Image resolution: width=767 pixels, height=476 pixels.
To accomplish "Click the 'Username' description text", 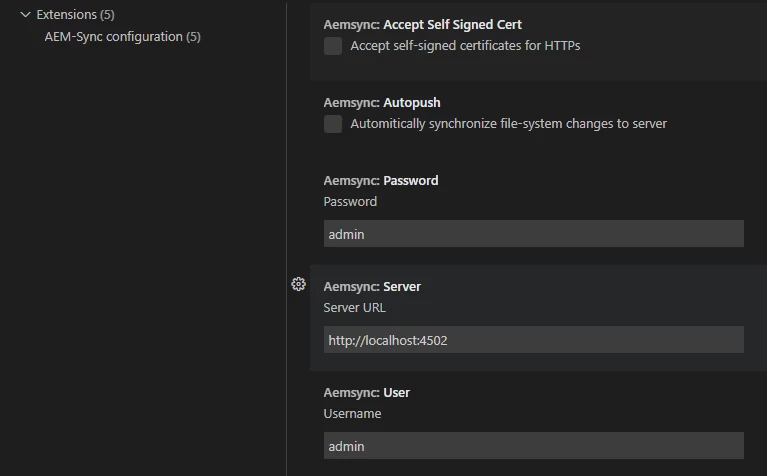I will [352, 414].
